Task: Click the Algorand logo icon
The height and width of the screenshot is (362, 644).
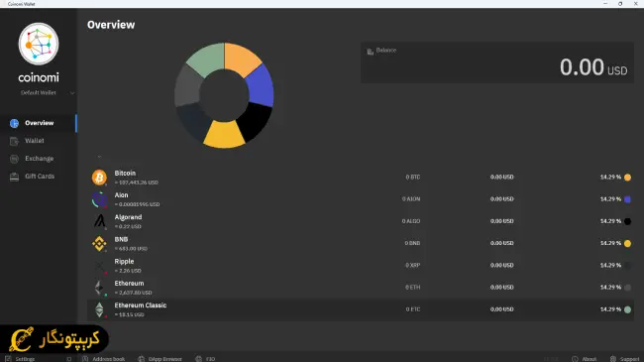Action: click(x=99, y=221)
